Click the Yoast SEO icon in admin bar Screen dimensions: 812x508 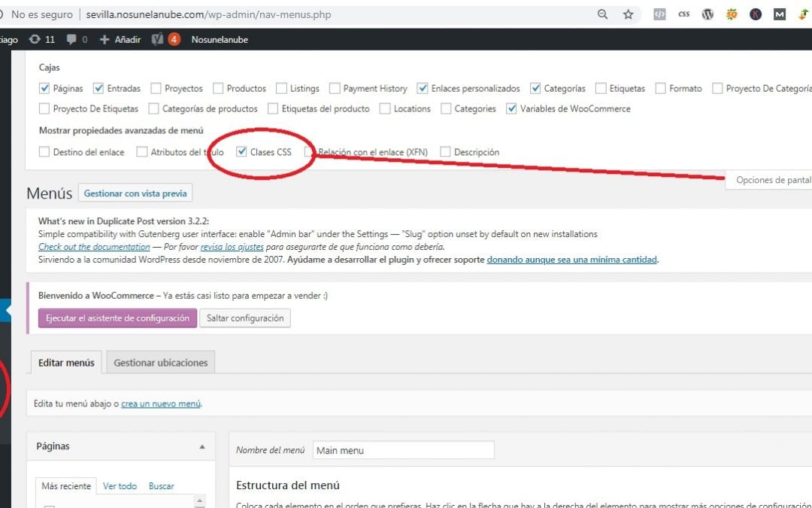click(x=157, y=39)
